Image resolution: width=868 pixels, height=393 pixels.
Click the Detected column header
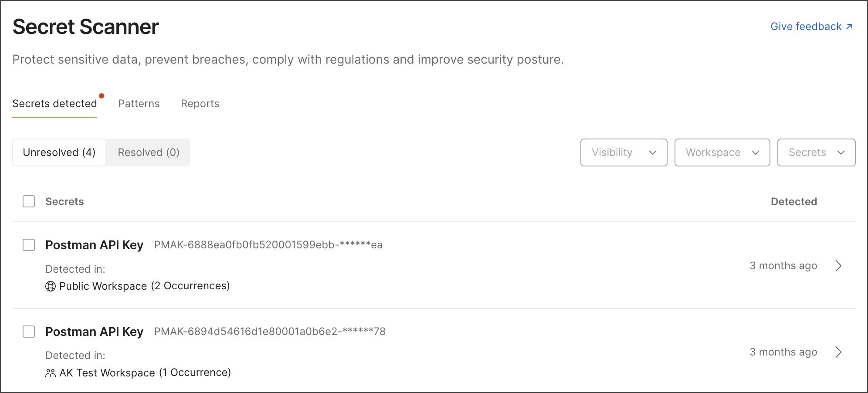pyautogui.click(x=793, y=202)
